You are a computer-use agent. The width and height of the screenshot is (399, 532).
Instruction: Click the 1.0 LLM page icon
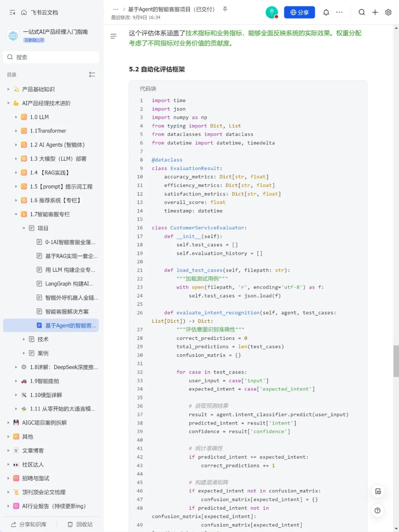pyautogui.click(x=24, y=117)
